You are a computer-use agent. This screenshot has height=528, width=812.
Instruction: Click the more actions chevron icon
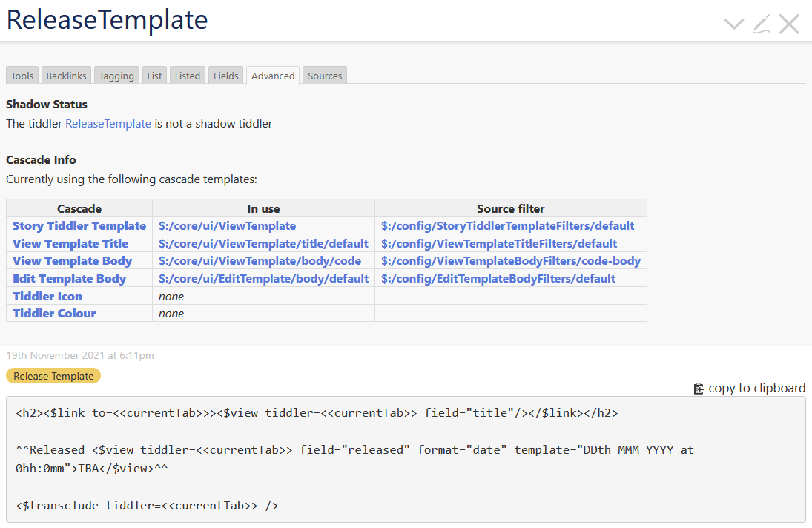[733, 24]
